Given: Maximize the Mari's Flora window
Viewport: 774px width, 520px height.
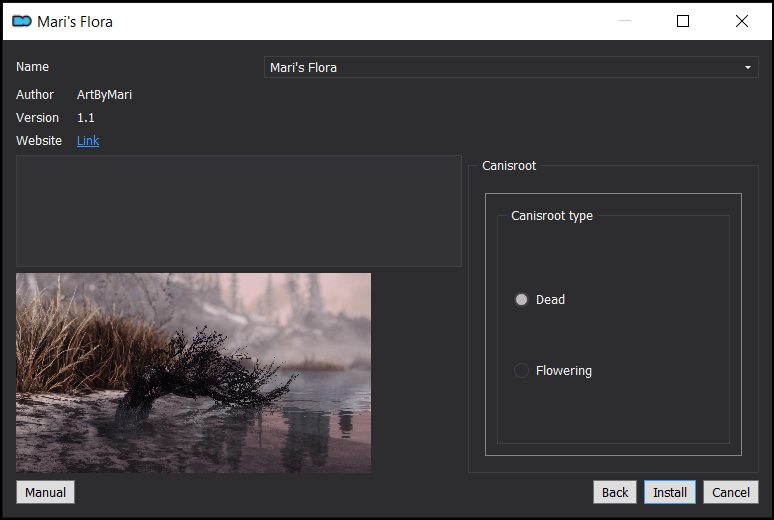Looking at the screenshot, I should point(683,21).
